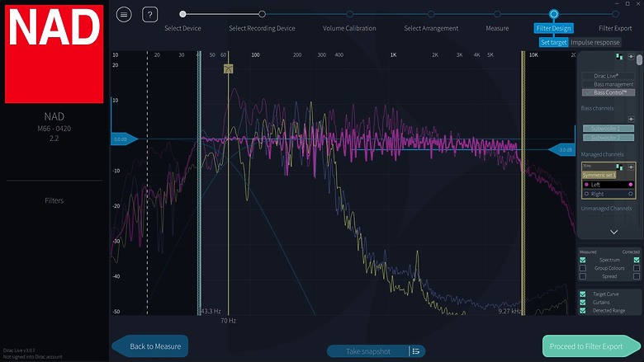Toggle visibility eye for Bass channels

pos(632,120)
